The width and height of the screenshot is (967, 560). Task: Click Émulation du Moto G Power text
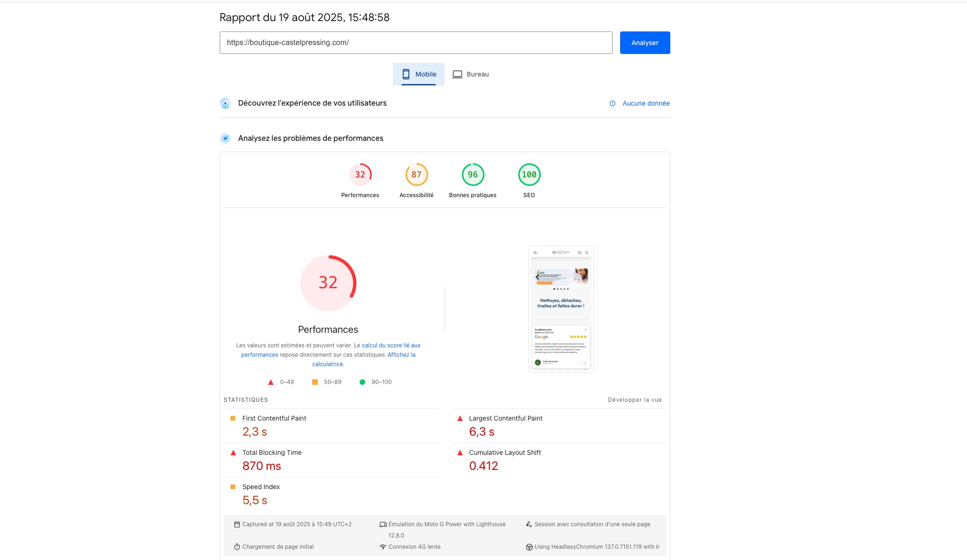447,530
